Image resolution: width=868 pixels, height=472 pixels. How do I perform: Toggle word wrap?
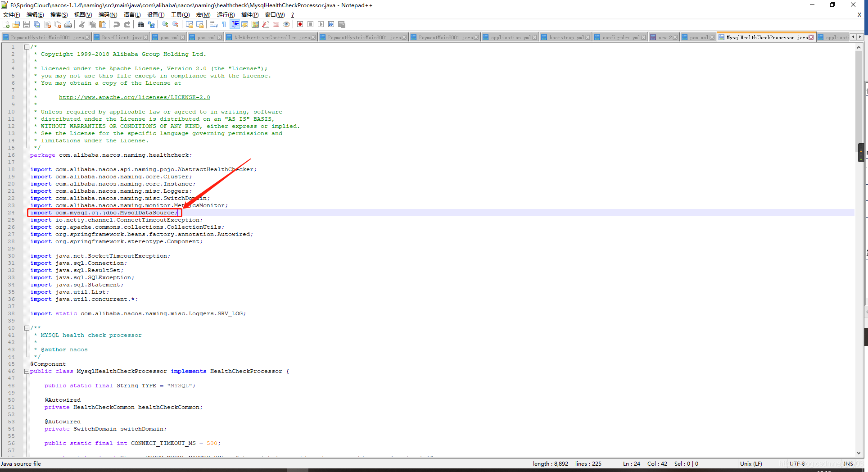click(214, 24)
